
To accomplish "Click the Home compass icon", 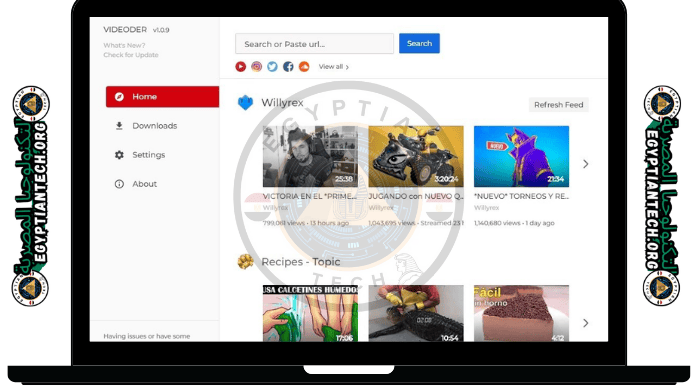I will click(x=119, y=97).
